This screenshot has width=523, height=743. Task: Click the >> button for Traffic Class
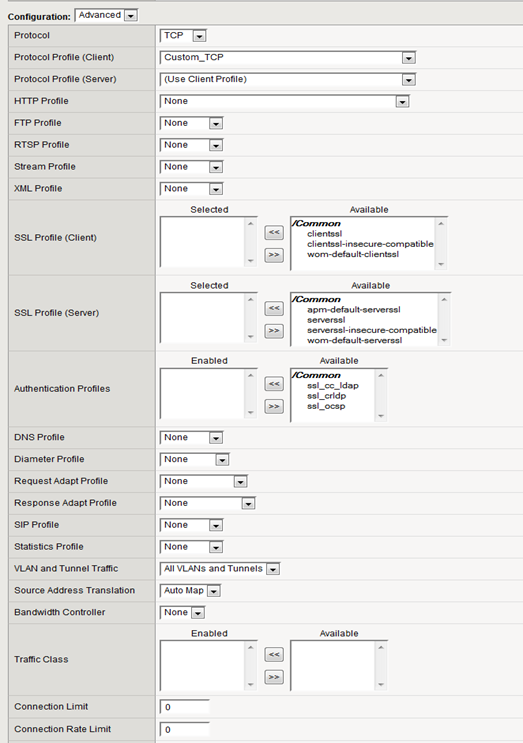click(274, 677)
